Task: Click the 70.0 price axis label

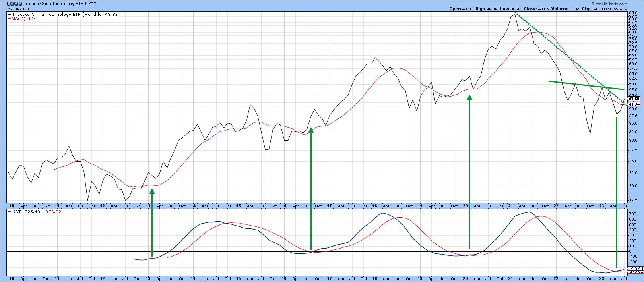Action: pyautogui.click(x=632, y=46)
